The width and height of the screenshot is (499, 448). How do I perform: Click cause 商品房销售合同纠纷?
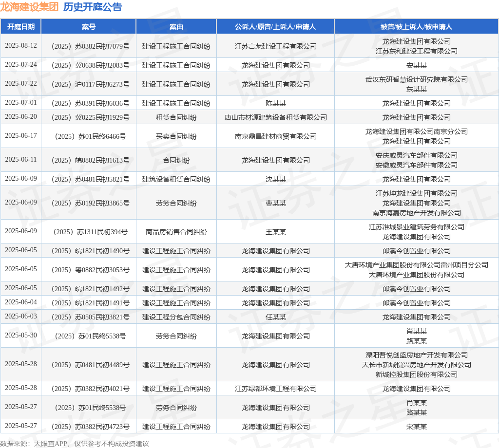(x=176, y=232)
